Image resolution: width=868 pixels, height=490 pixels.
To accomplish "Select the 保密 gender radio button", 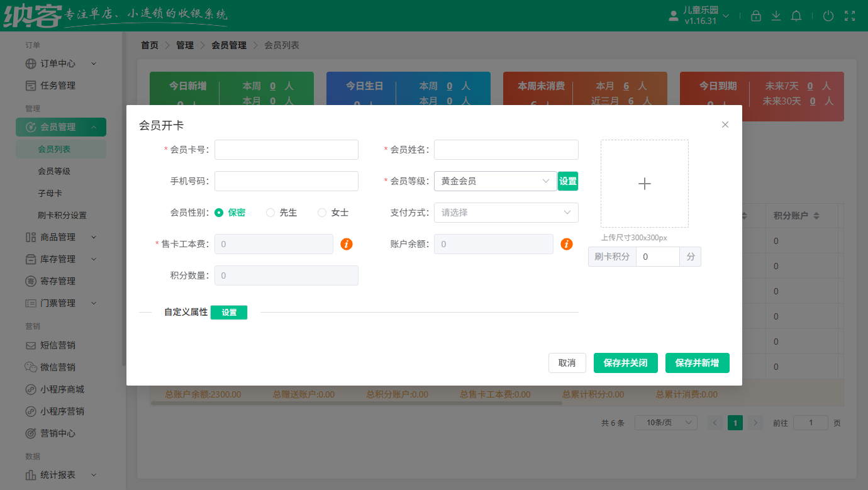I will [219, 213].
